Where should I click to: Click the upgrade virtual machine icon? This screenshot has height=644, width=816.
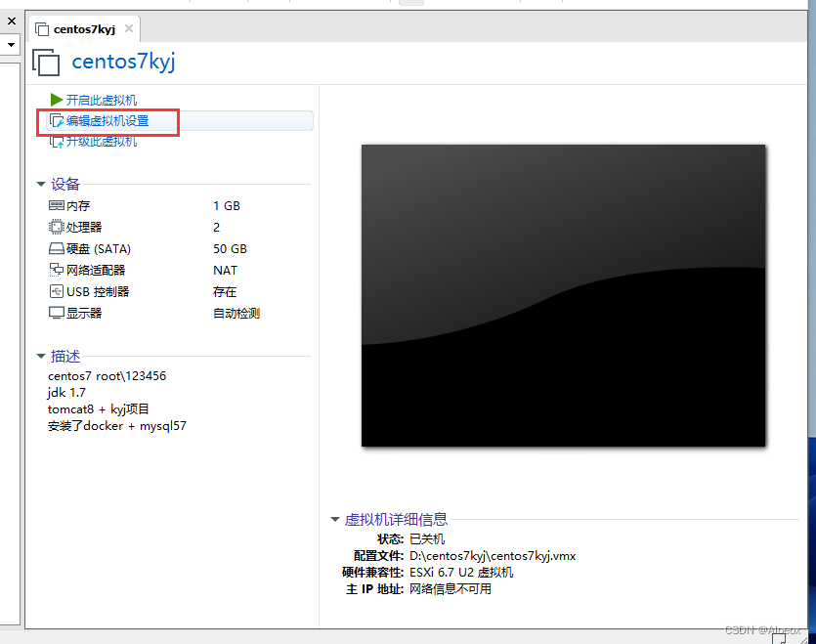tap(57, 142)
